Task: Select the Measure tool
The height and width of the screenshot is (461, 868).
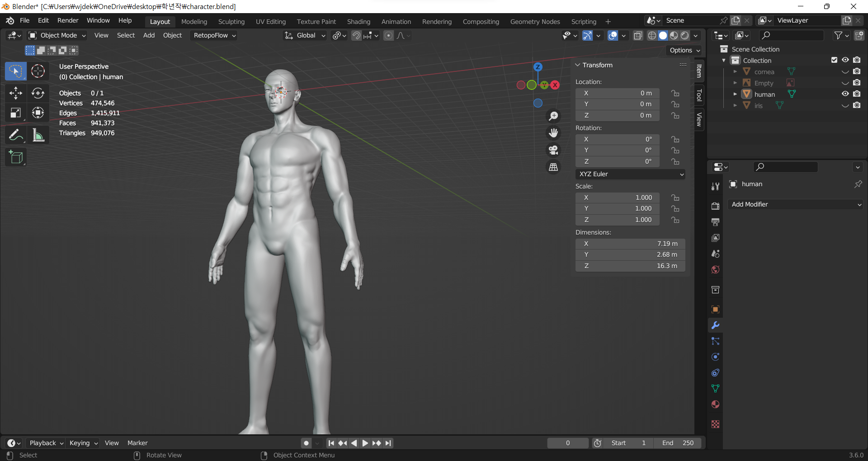Action: point(38,135)
